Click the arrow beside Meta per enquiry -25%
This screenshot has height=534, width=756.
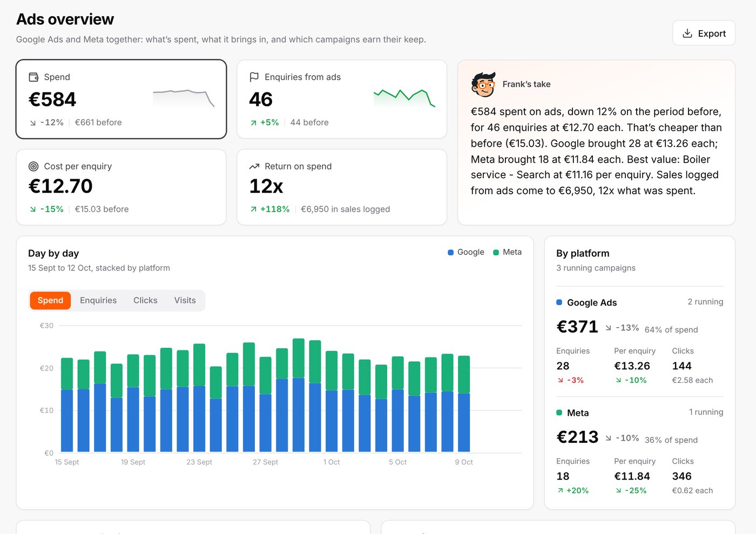pos(618,491)
